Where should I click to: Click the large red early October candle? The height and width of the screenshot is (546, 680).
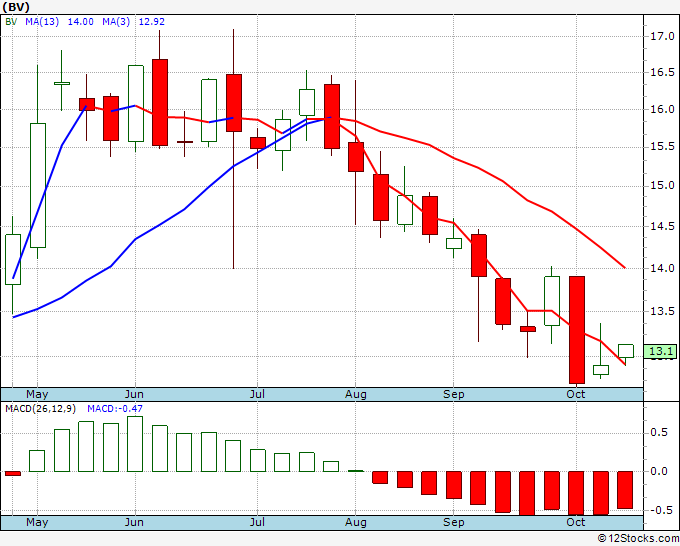coord(577,330)
